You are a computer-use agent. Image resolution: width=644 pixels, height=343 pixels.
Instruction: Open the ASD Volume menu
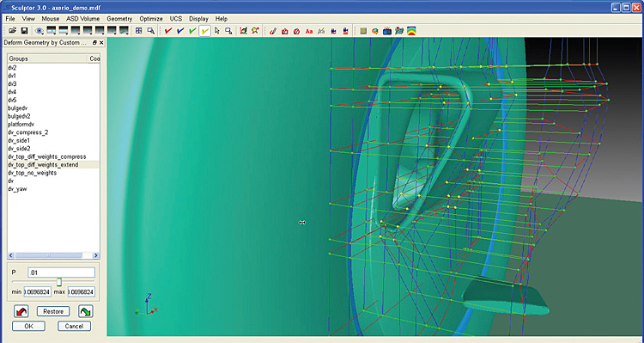pyautogui.click(x=83, y=19)
